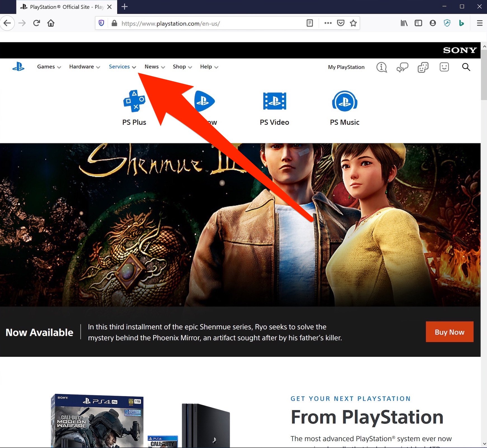This screenshot has width=487, height=448.
Task: Click the Bing extension icon
Action: [462, 23]
